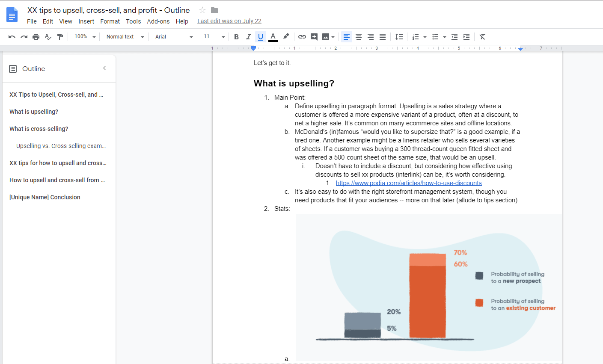Open the File menu
603x364 pixels.
[32, 21]
